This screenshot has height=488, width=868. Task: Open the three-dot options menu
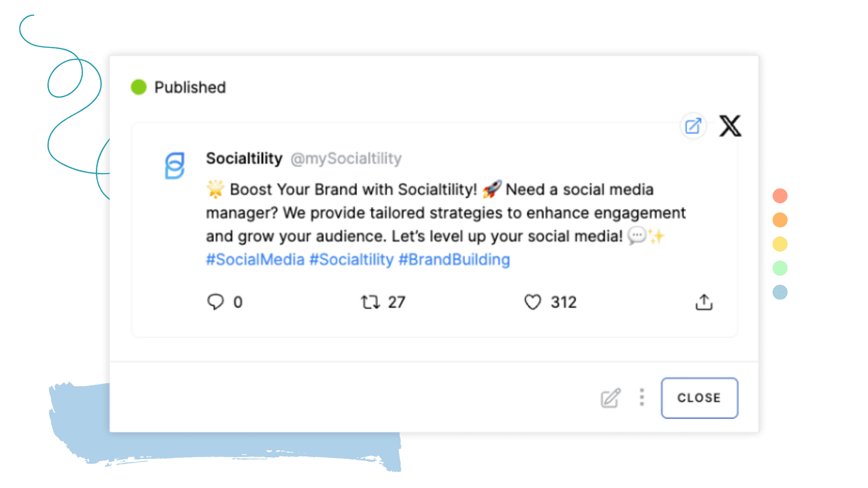(x=642, y=398)
